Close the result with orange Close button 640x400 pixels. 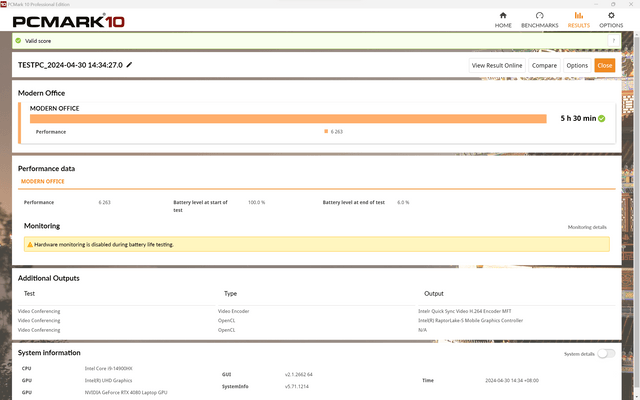[x=604, y=65]
